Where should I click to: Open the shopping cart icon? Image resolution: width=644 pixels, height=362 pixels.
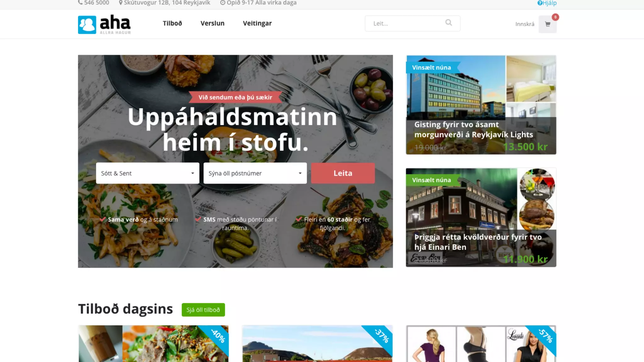tap(547, 24)
